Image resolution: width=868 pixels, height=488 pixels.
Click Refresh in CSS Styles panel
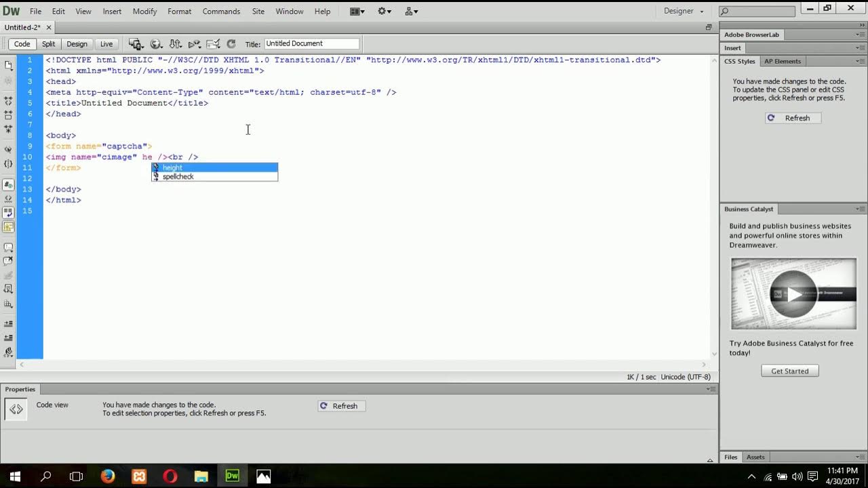[793, 118]
